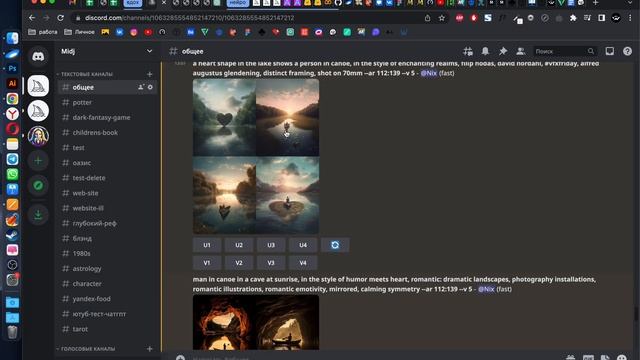Create voice channel plus icon

coord(149,349)
